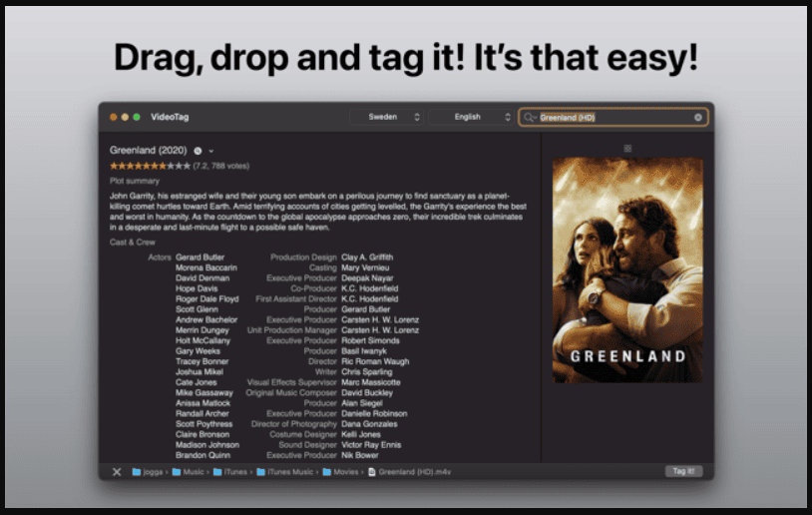The height and width of the screenshot is (515, 812).
Task: Click Writer credit Chris Sparling
Action: (x=367, y=371)
